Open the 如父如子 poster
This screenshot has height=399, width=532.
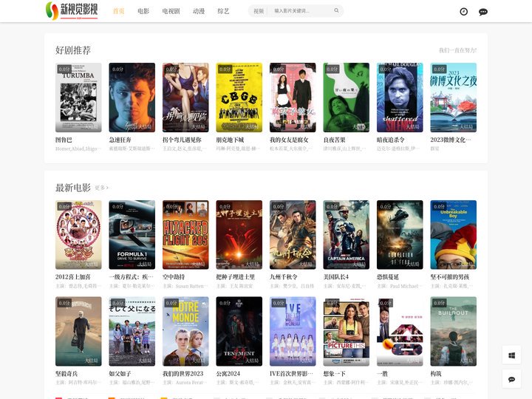point(132,332)
